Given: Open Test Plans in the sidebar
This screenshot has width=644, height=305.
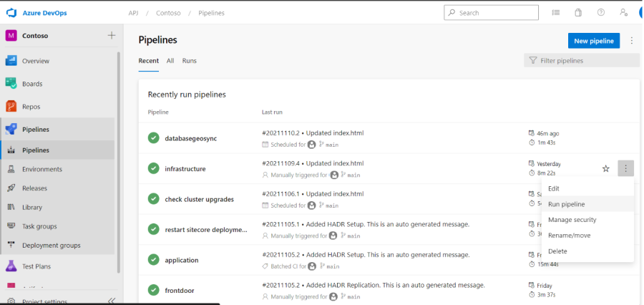Looking at the screenshot, I should [x=36, y=266].
